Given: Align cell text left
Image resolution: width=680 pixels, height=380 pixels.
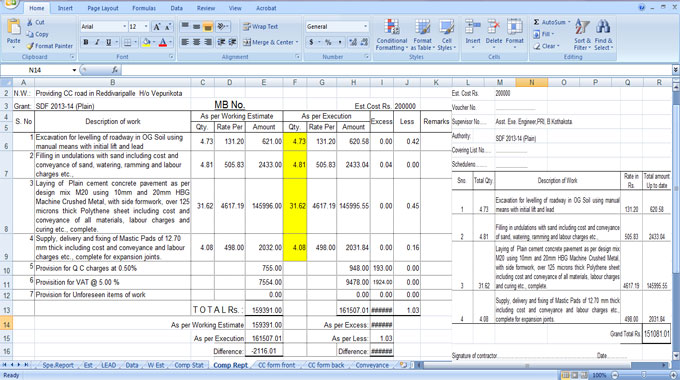Looking at the screenshot, I should 185,42.
